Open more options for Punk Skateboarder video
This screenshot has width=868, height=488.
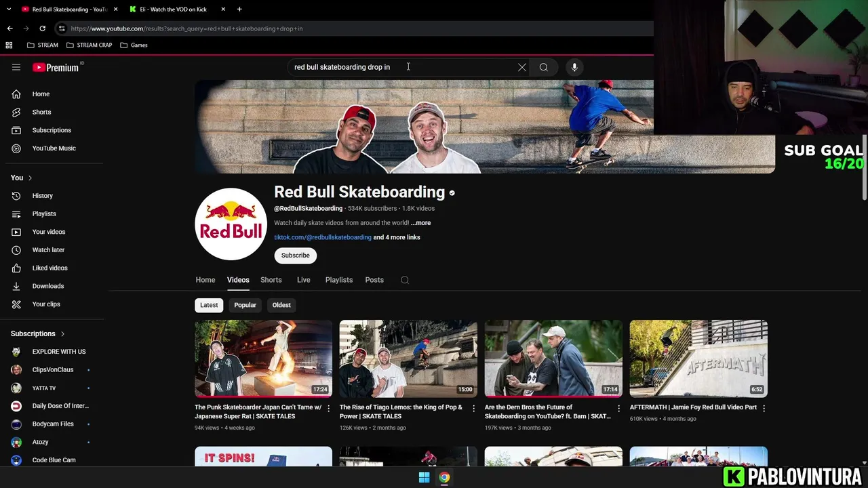pyautogui.click(x=329, y=409)
